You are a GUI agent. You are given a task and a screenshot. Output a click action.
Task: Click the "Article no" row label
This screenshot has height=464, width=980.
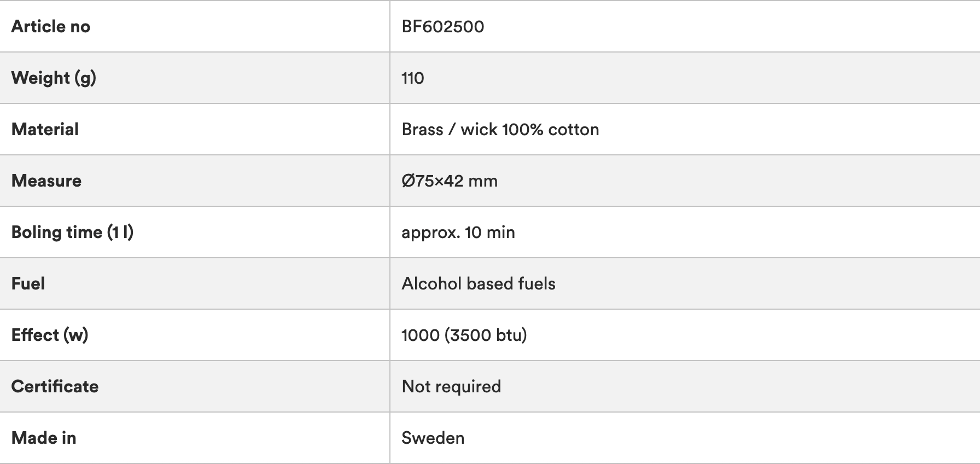tap(51, 26)
